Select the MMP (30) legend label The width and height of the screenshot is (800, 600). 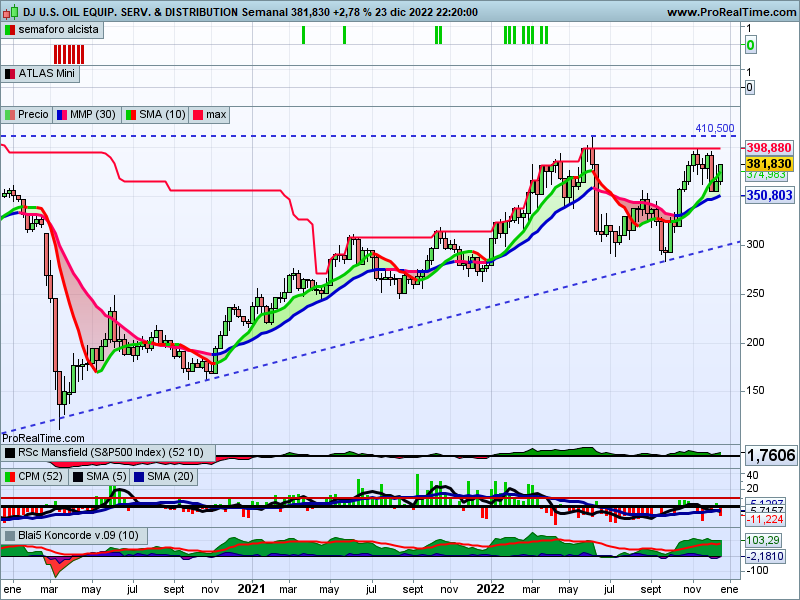(92, 114)
